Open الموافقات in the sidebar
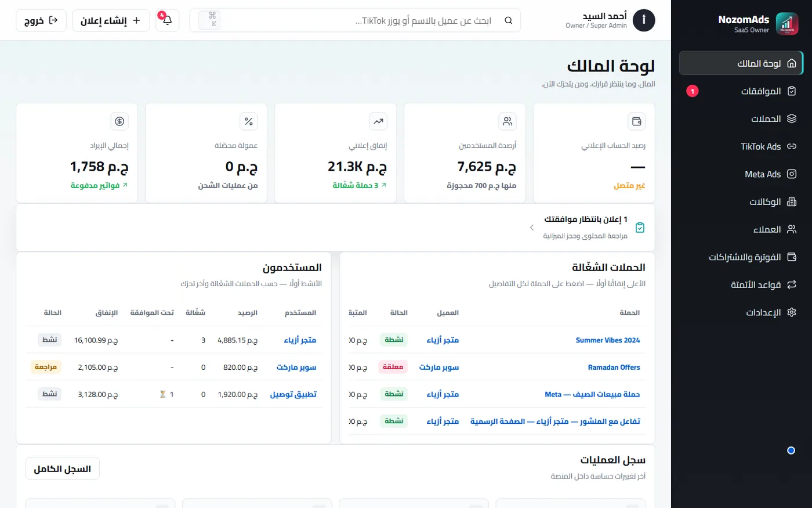The width and height of the screenshot is (812, 508). coord(741,91)
